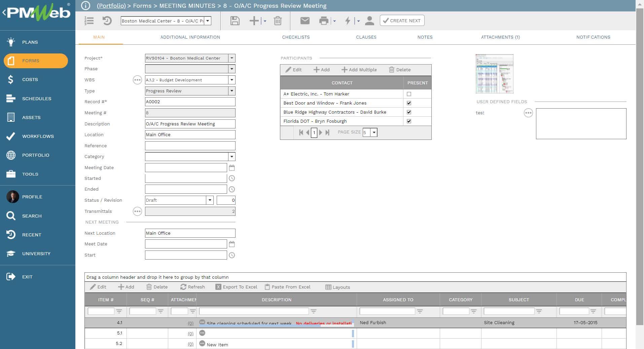Uncheck Present for Best Door and Window
The width and height of the screenshot is (644, 349).
pyautogui.click(x=409, y=103)
